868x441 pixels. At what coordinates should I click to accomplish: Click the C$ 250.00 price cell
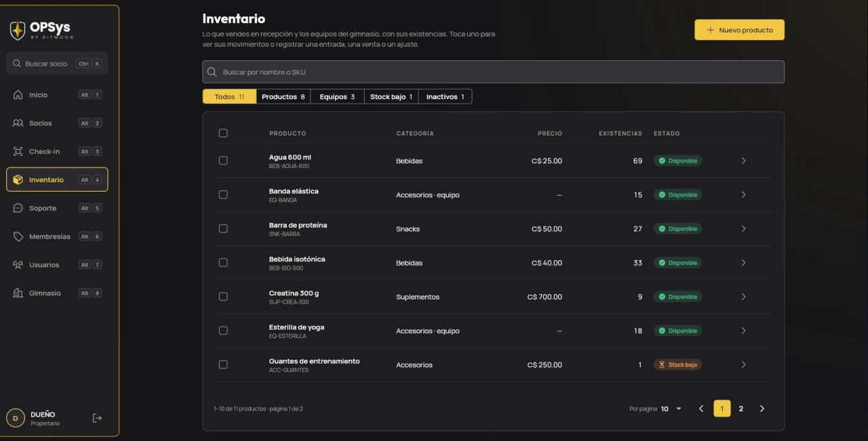coord(545,364)
